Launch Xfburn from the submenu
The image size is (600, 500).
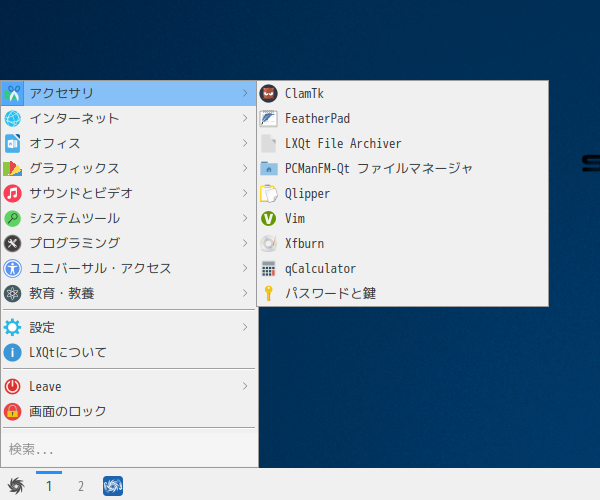coord(403,243)
